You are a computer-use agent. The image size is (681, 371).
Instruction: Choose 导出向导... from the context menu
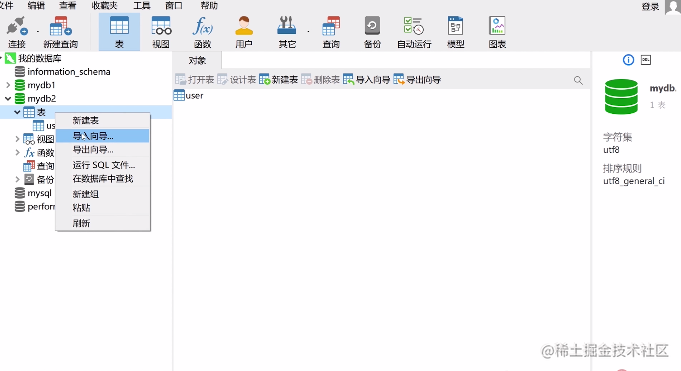tap(103, 150)
